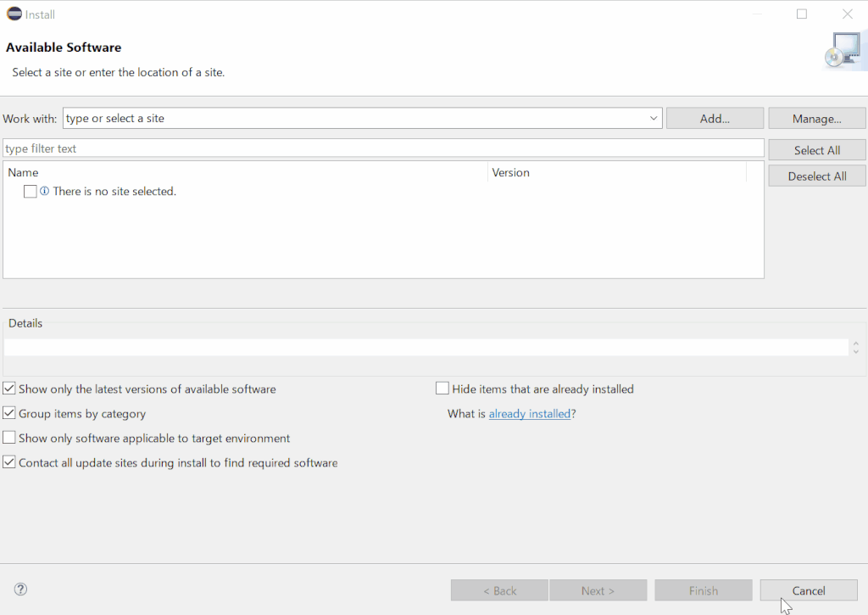Tick the checkbox next to 'There is no site selected'
Screen dimensions: 868x615
click(x=31, y=192)
